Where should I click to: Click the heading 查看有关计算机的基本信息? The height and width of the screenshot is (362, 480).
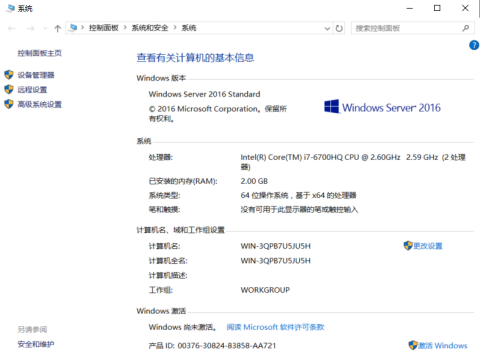pos(195,58)
